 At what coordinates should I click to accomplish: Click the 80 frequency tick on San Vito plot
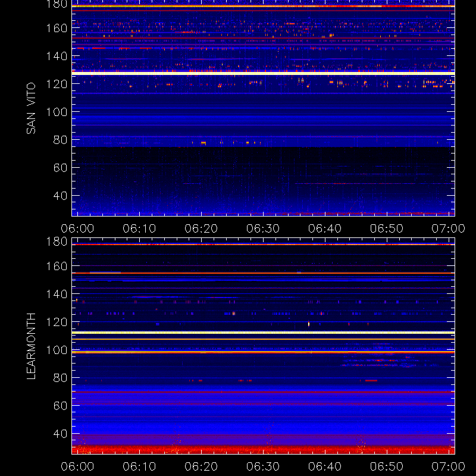click(60, 140)
